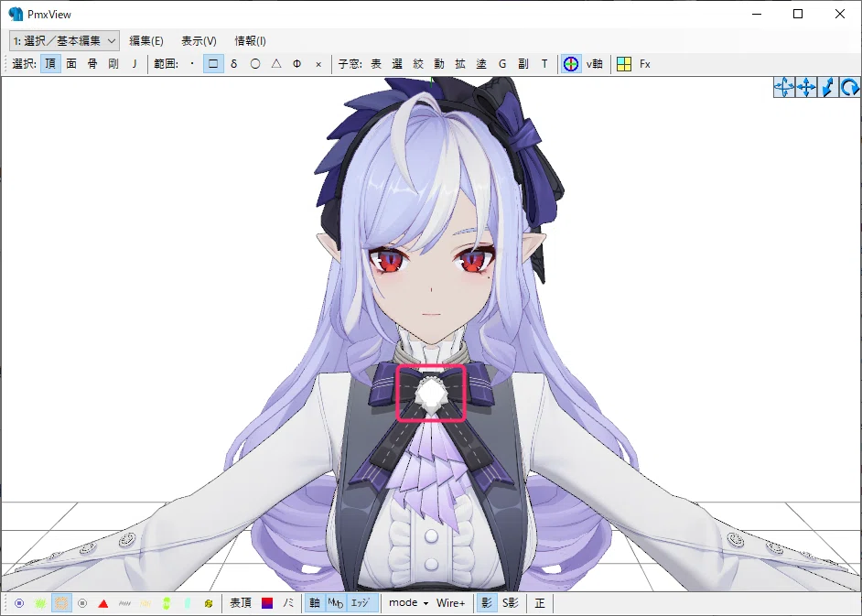Open the T sub-window
The width and height of the screenshot is (862, 616).
(x=544, y=64)
